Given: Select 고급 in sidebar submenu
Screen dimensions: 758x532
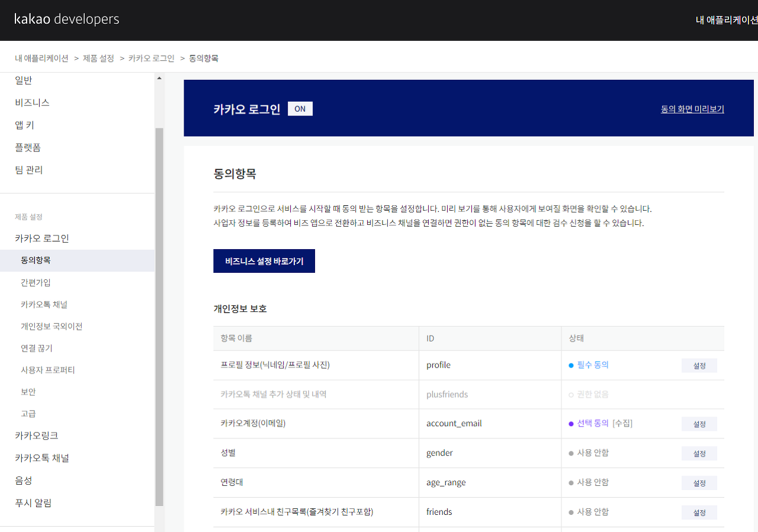Looking at the screenshot, I should pos(28,414).
